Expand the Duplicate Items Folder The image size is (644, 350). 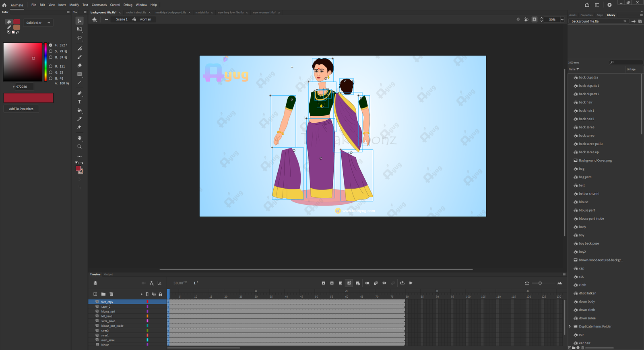[x=570, y=326]
